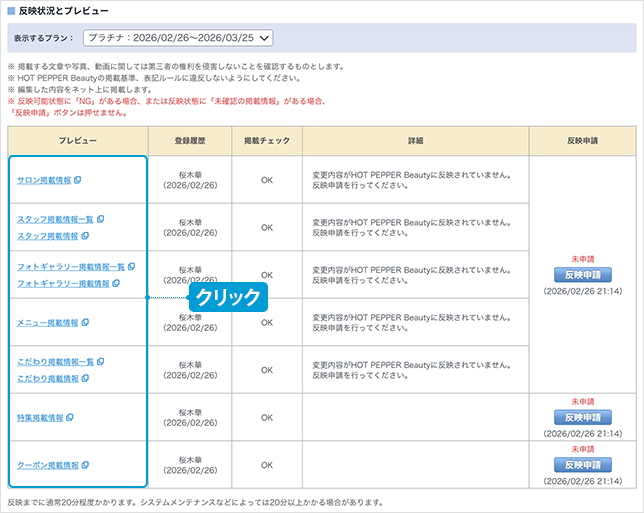Image resolution: width=644 pixels, height=513 pixels.
Task: Click the popup icon next to メニュー掲載情報
Action: point(86,323)
